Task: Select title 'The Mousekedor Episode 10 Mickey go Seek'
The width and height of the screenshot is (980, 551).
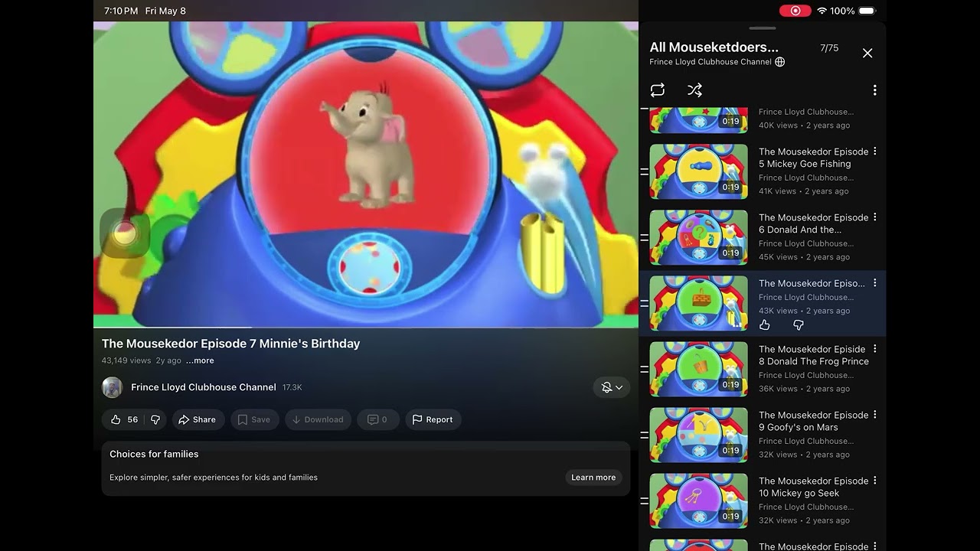Action: click(814, 487)
